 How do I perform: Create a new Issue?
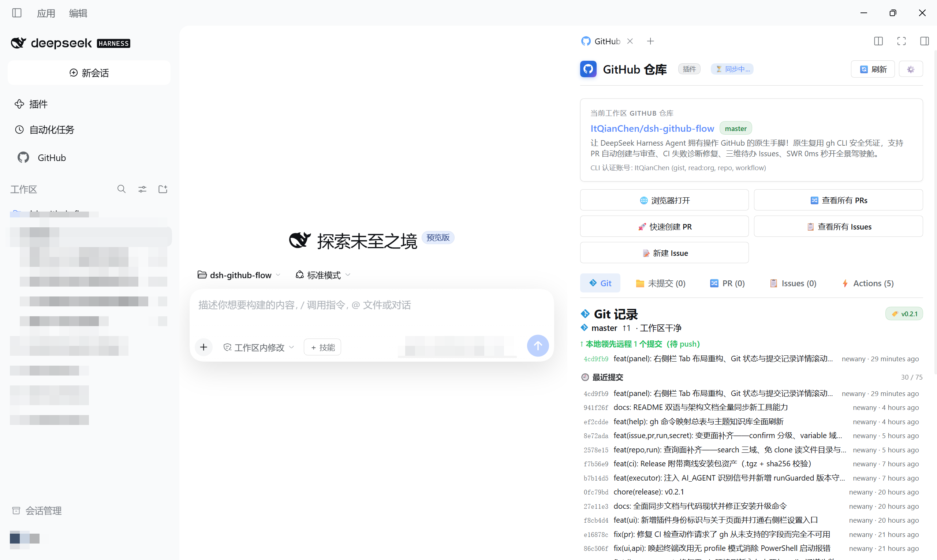pos(664,253)
